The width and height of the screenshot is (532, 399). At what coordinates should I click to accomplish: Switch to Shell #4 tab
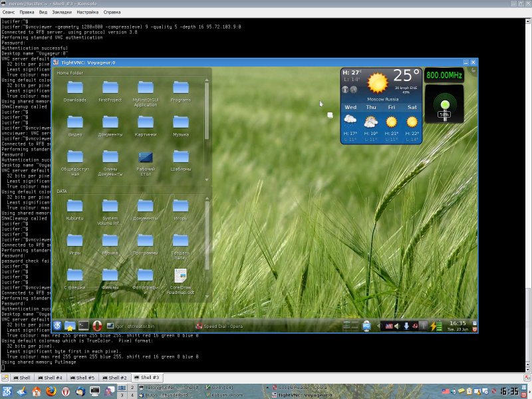point(50,377)
